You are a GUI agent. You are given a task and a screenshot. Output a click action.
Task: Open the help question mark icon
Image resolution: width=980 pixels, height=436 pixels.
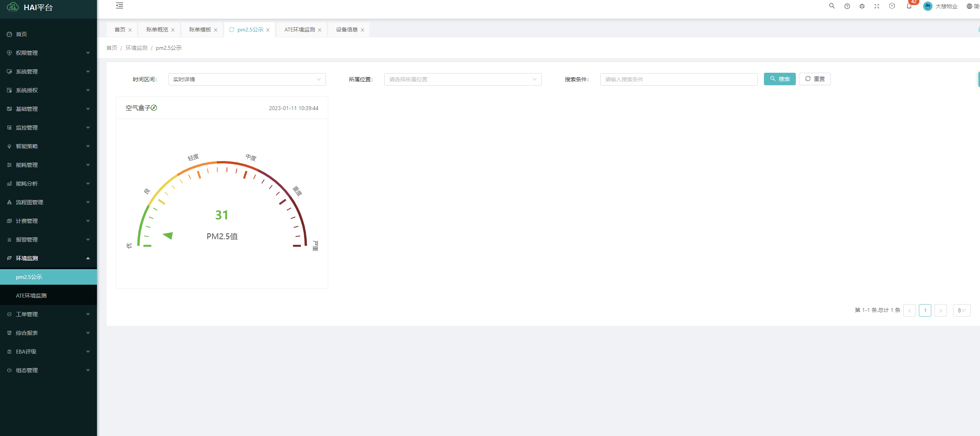click(847, 6)
